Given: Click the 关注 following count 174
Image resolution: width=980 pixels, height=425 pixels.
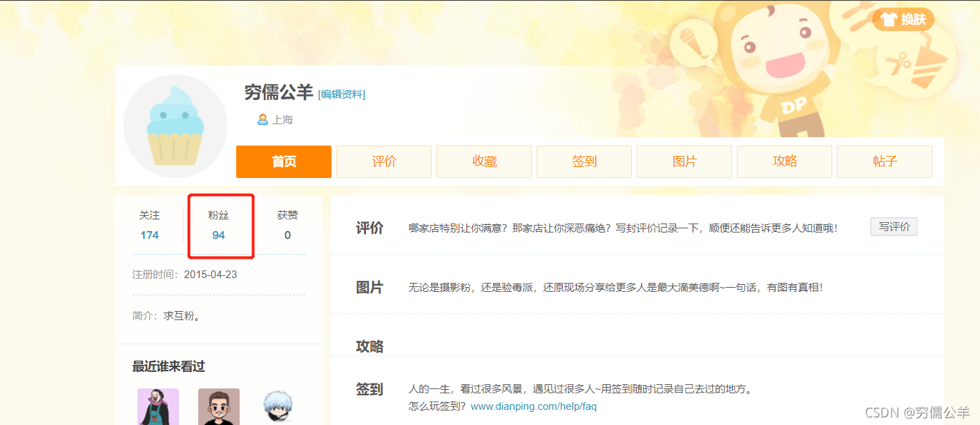Looking at the screenshot, I should (149, 235).
